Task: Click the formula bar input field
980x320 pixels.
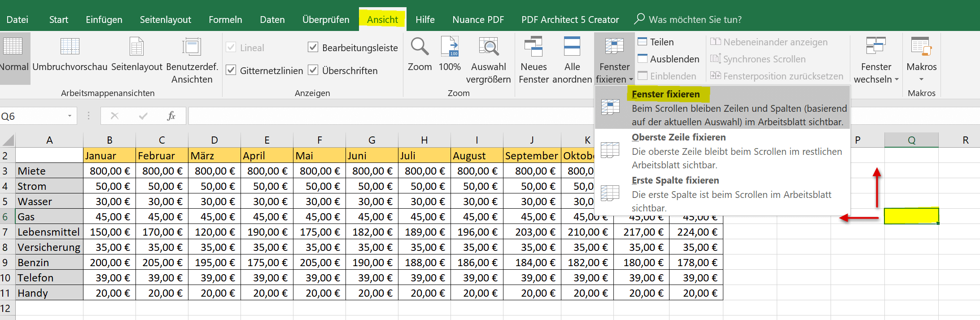Action: click(x=390, y=116)
